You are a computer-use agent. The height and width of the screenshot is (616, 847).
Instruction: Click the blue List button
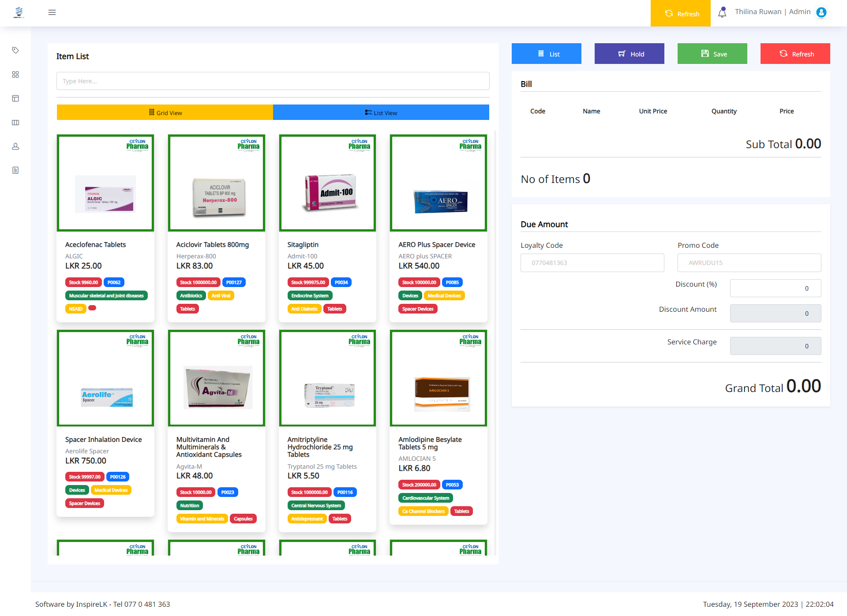click(x=547, y=54)
